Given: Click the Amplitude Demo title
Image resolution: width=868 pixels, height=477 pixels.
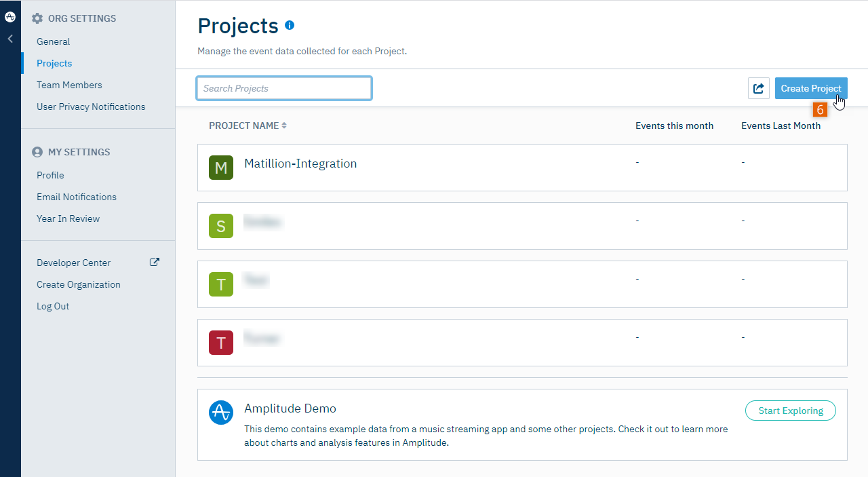Looking at the screenshot, I should click(290, 408).
